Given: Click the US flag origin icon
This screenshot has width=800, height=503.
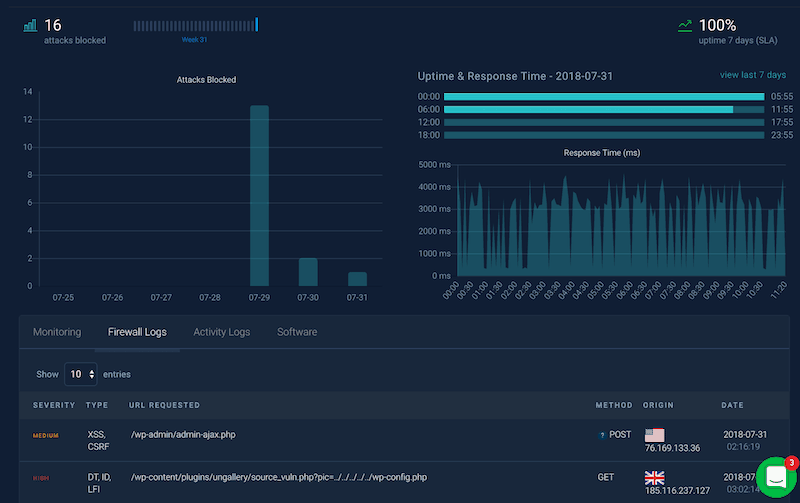Looking at the screenshot, I should tap(654, 435).
